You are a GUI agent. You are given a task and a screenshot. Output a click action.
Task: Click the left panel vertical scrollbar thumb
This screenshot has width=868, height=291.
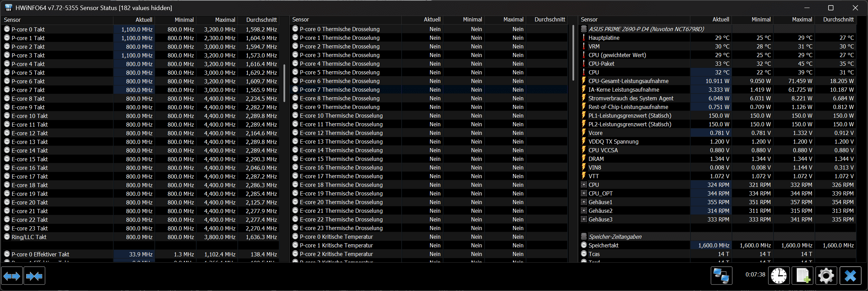pyautogui.click(x=284, y=83)
